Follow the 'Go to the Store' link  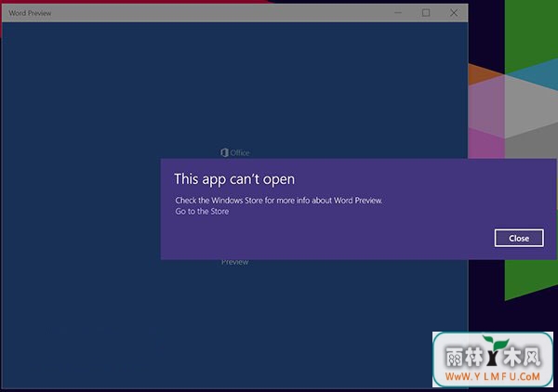coord(202,212)
